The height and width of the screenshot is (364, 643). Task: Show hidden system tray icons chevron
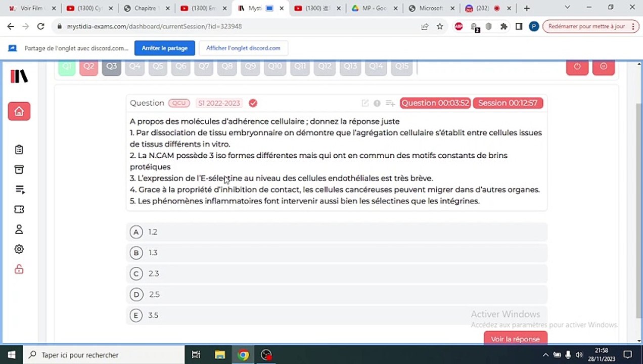pos(545,355)
